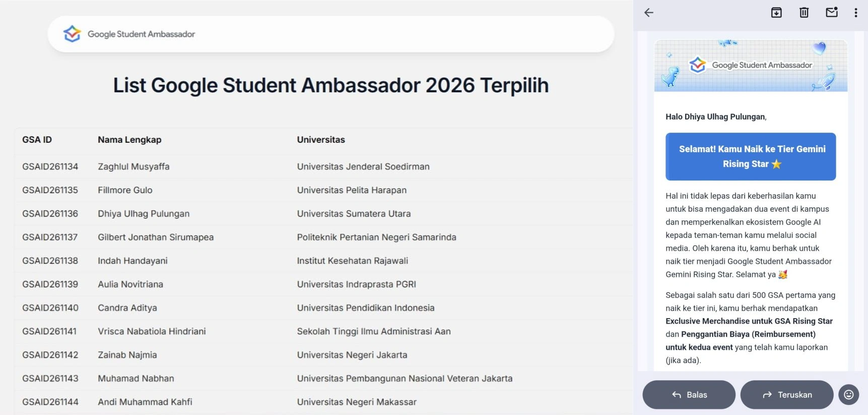Screen dimensions: 868x415
Task: Click the Teruskan forward button
Action: [x=786, y=394]
